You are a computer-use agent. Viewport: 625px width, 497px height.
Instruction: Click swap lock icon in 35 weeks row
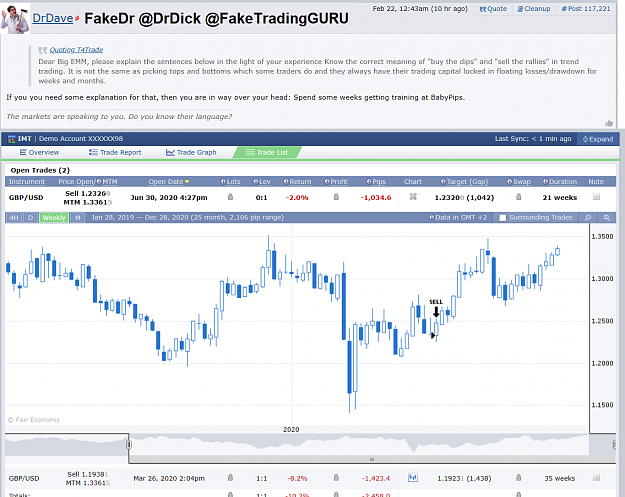(x=519, y=477)
